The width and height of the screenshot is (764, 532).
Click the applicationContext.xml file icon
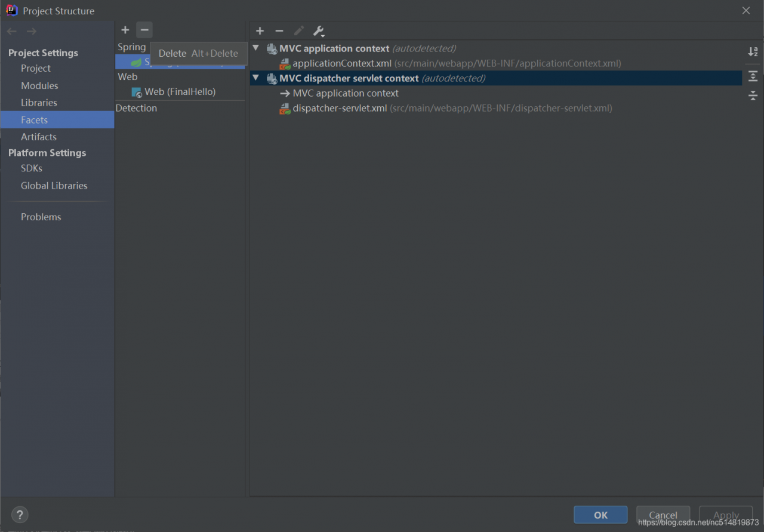click(x=285, y=63)
